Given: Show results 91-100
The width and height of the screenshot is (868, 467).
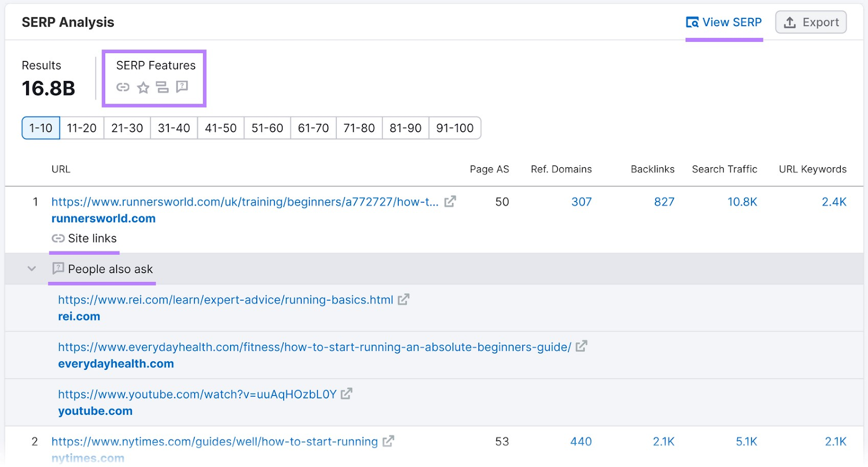Looking at the screenshot, I should click(x=455, y=128).
